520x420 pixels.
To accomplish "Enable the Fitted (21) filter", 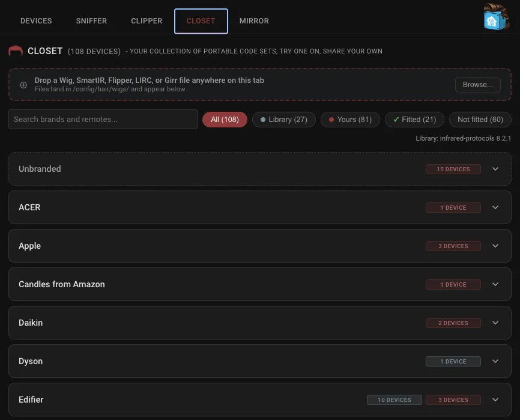I will [x=414, y=120].
